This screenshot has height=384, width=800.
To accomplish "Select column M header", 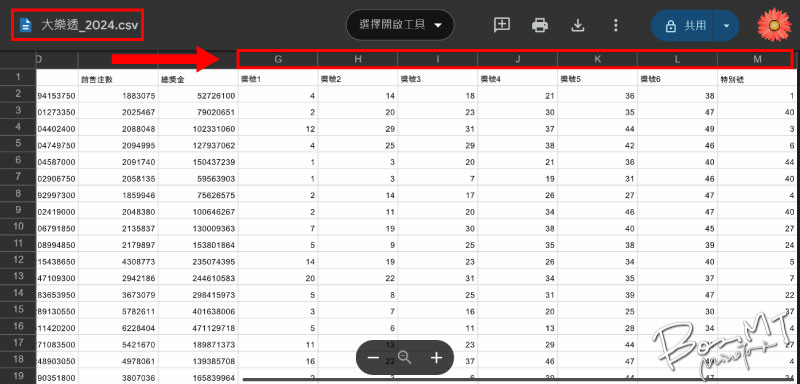I will pyautogui.click(x=757, y=59).
